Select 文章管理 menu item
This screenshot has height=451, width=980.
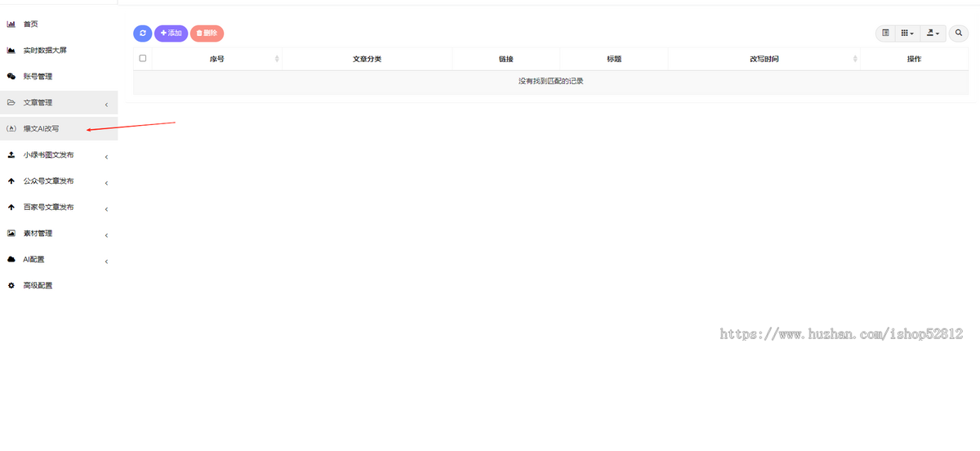point(59,103)
